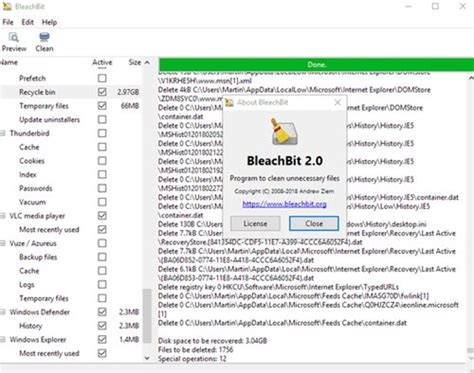474x373 pixels.
Task: Click the BleachBit 2.0 version heading
Action: tap(284, 161)
